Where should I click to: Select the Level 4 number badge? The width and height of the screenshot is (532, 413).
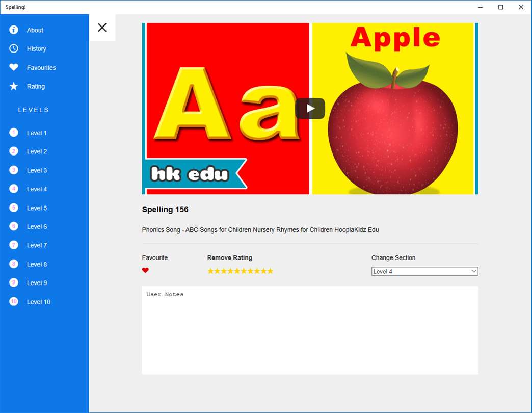14,189
